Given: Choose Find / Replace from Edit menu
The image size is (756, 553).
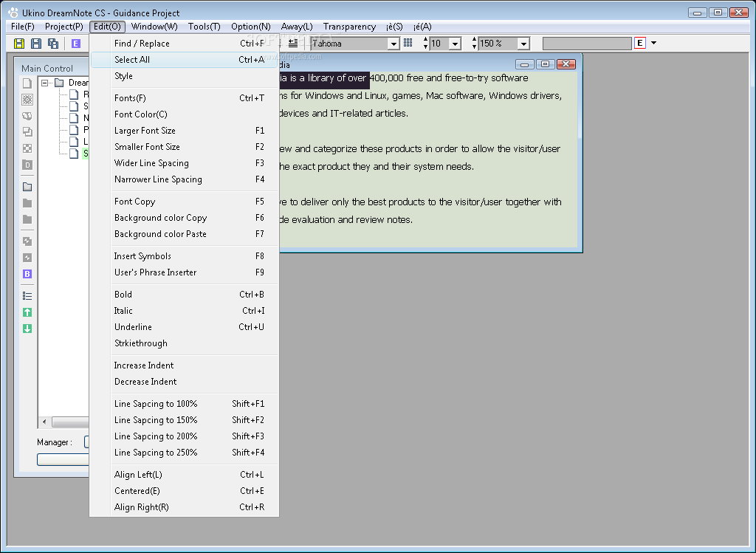Looking at the screenshot, I should point(184,44).
